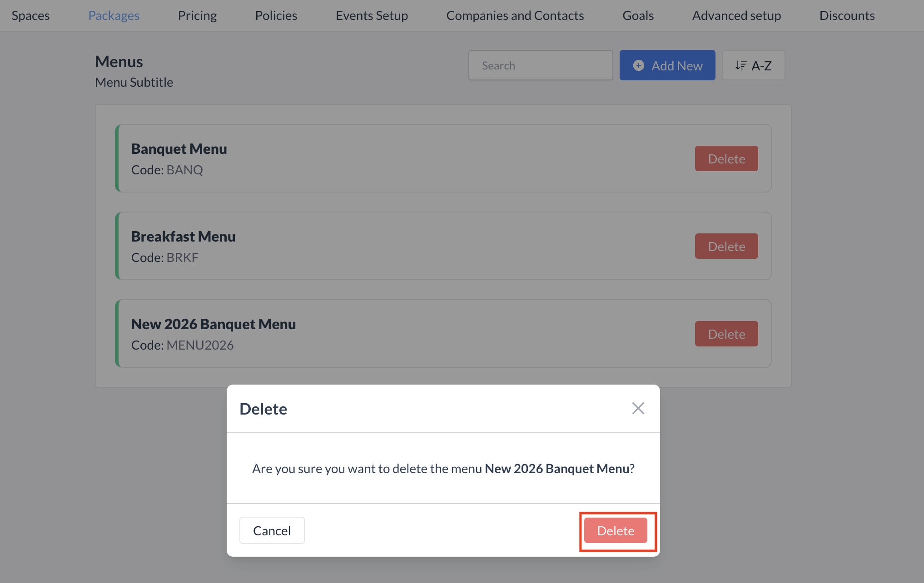This screenshot has width=924, height=583.
Task: Switch to the Spaces tab
Action: pyautogui.click(x=30, y=15)
